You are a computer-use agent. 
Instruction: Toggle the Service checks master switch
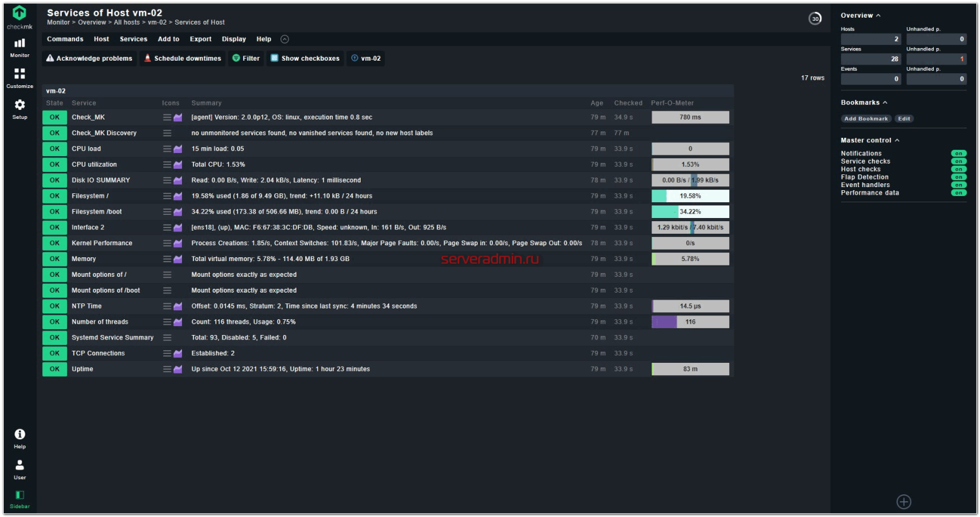click(x=959, y=161)
